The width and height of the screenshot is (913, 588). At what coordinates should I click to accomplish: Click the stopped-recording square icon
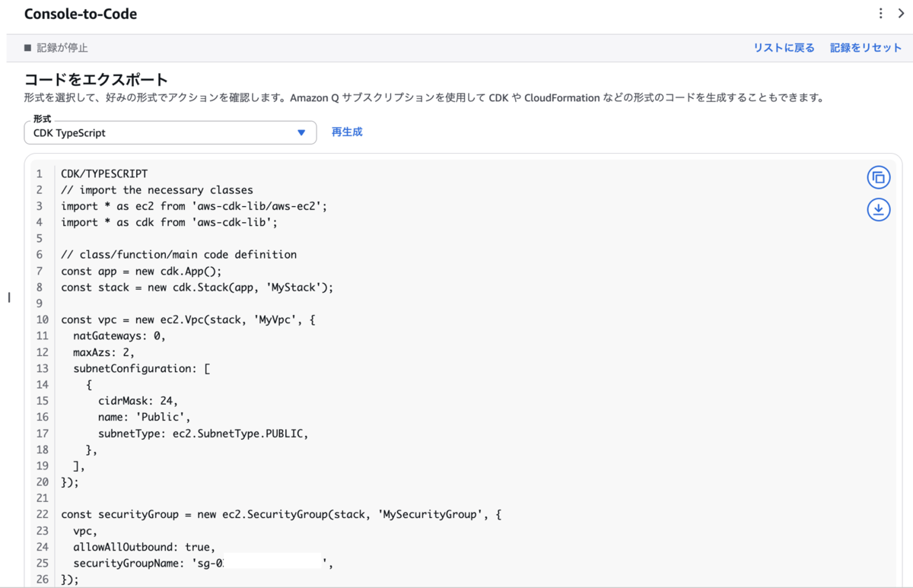click(28, 48)
